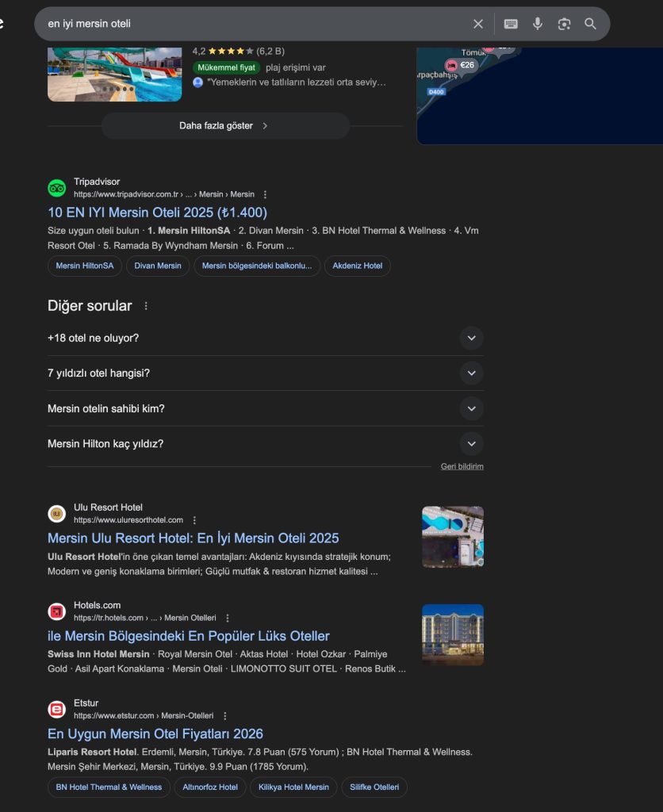
Task: Select the 'Altınorfoz Hotel' chip
Action: (210, 787)
